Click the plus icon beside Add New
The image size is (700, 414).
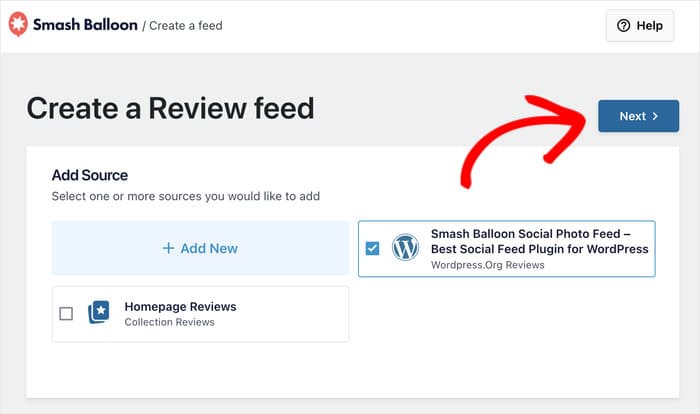pyautogui.click(x=168, y=248)
